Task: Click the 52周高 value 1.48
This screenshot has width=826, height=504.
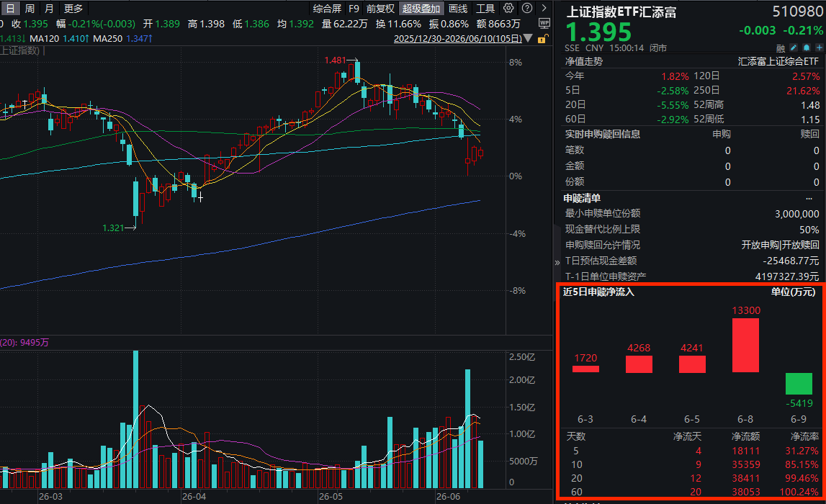Action: pyautogui.click(x=810, y=105)
